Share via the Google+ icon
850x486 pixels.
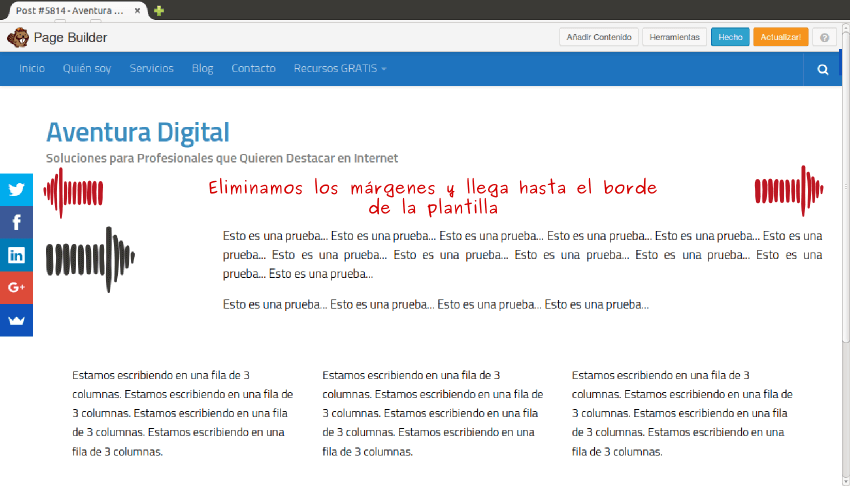coord(16,288)
